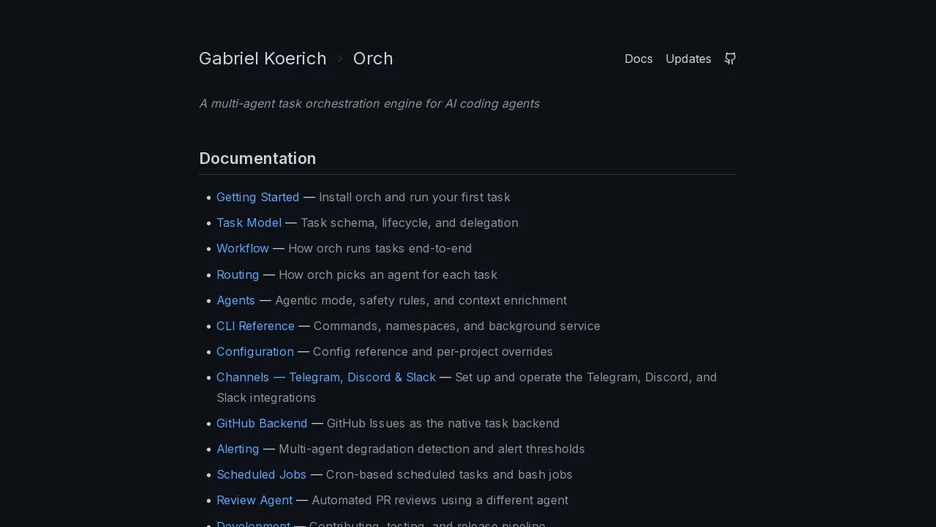Open the GitHub Backend link

[261, 423]
